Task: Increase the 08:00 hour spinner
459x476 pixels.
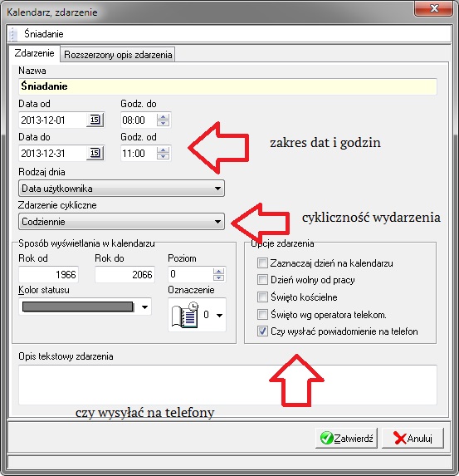Action: [x=163, y=116]
